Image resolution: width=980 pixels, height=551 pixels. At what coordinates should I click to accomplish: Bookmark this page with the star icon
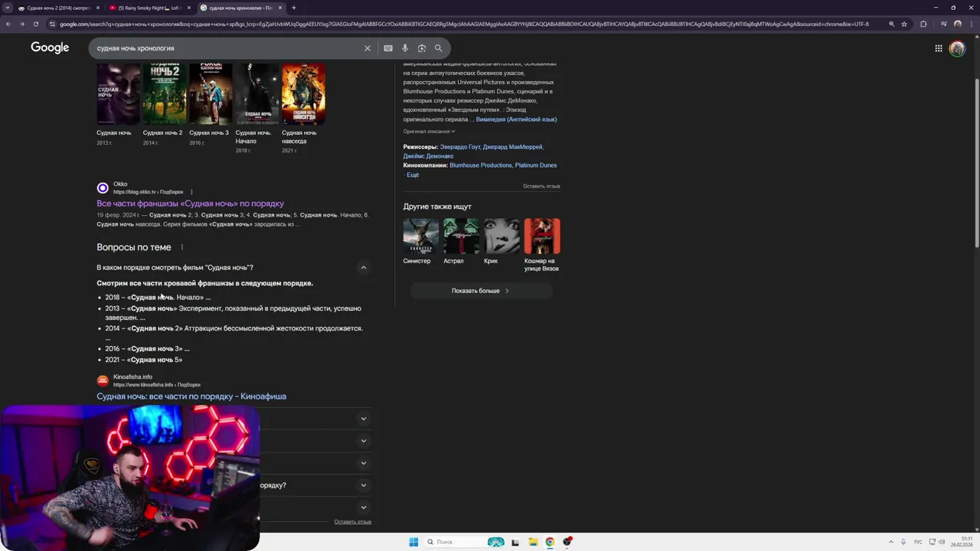pos(904,24)
